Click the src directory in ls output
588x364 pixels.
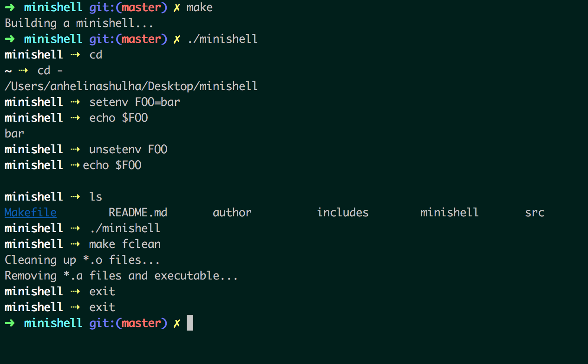(x=535, y=213)
